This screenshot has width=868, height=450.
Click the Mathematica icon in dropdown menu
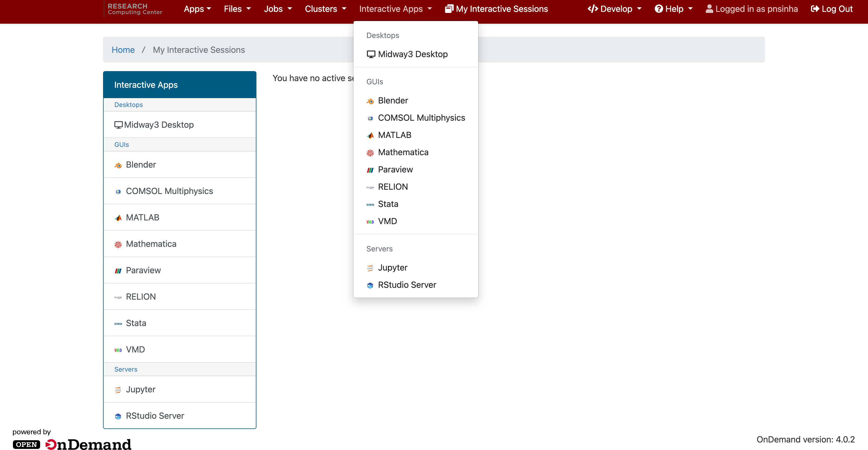pos(370,153)
